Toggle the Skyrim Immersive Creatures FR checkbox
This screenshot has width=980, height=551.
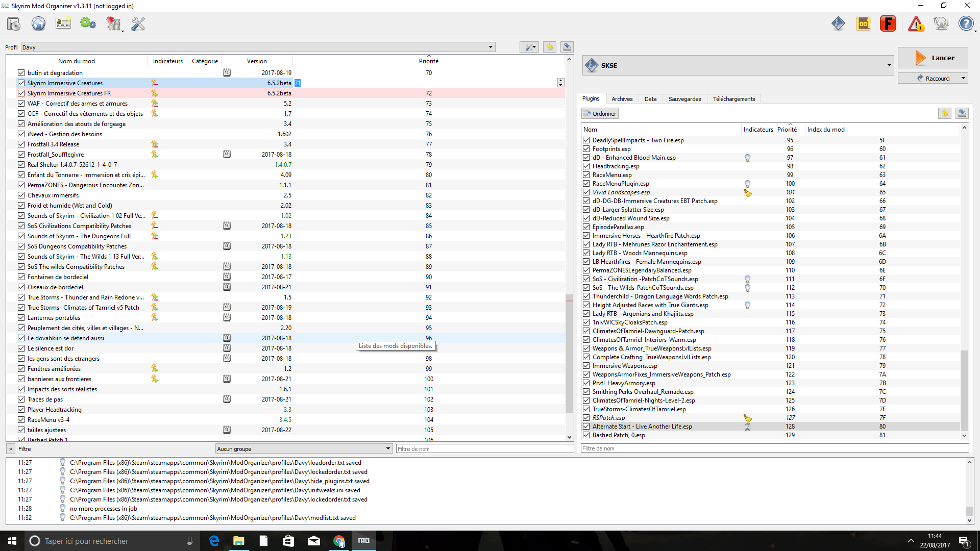(x=21, y=93)
